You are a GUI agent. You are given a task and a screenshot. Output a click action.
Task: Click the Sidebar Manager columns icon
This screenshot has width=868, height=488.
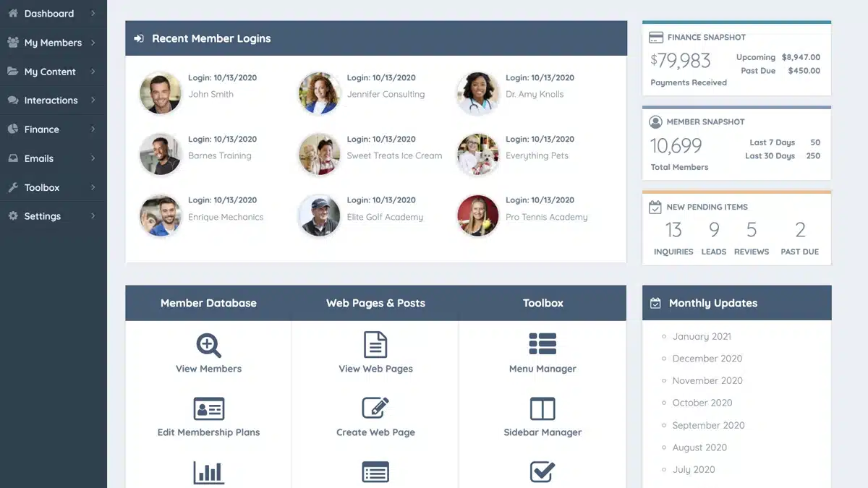point(542,408)
